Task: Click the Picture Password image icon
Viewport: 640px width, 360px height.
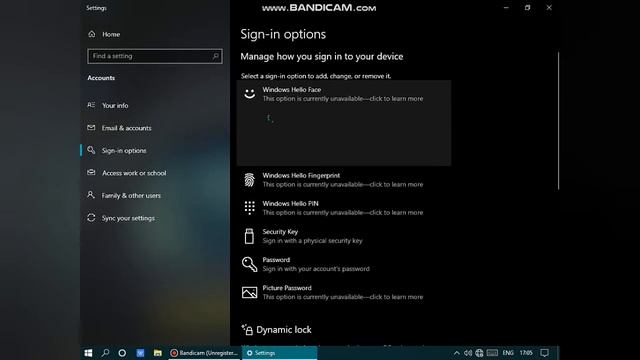Action: [249, 292]
